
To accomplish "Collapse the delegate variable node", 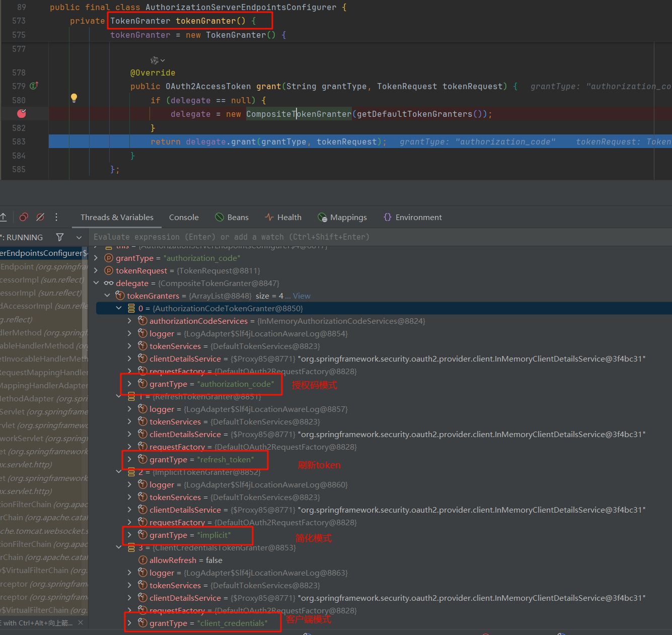I will tap(96, 283).
